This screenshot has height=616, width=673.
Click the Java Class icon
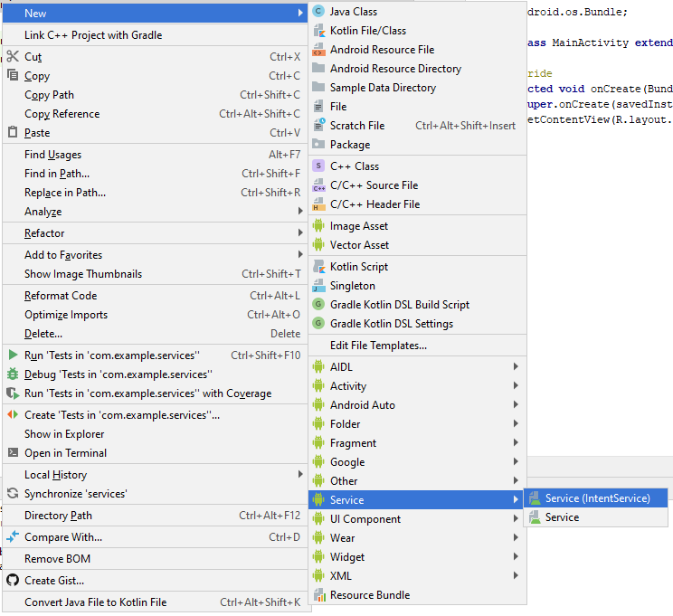(x=318, y=12)
